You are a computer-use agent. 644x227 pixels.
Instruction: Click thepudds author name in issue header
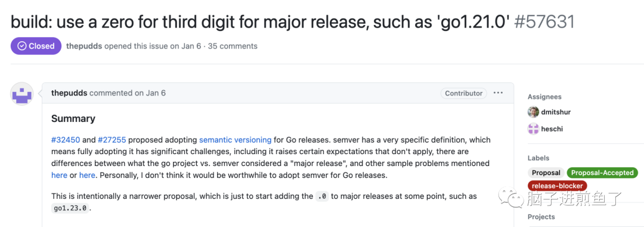84,46
